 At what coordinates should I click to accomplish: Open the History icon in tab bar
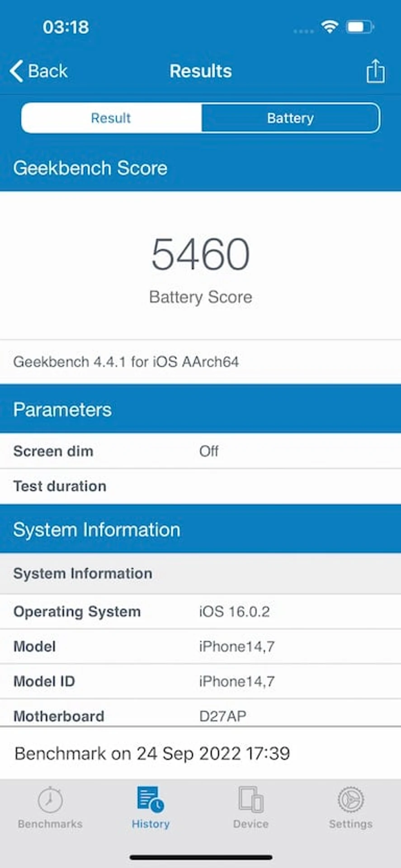tap(151, 799)
